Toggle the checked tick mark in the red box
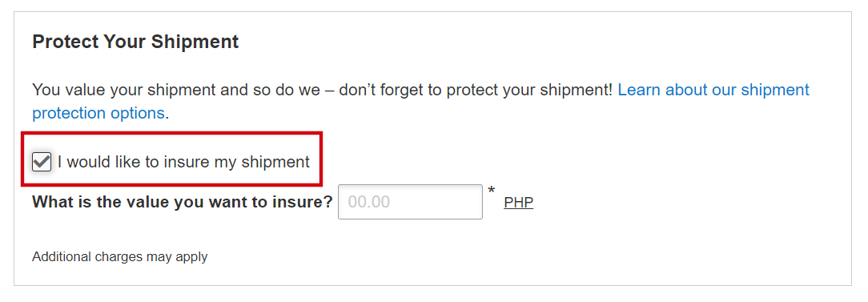The width and height of the screenshot is (868, 302). (42, 162)
